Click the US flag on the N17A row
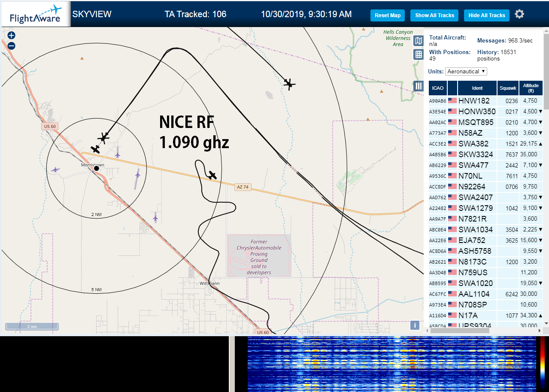This screenshot has height=392, width=549. point(452,315)
